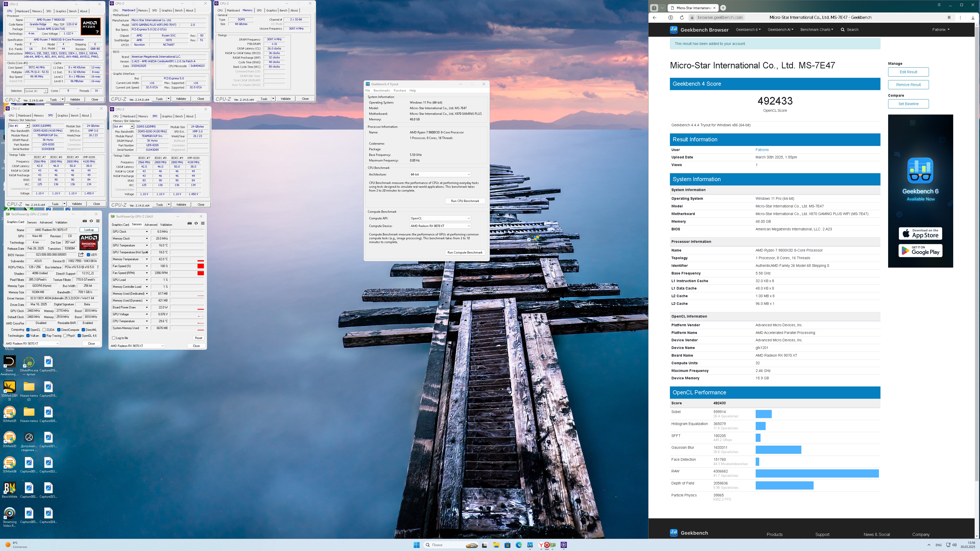Toggle DirectCompute checkbox
The width and height of the screenshot is (980, 551).
pyautogui.click(x=59, y=330)
